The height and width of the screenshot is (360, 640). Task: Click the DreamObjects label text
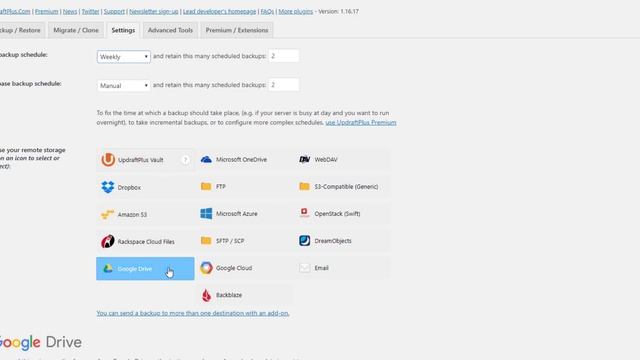(333, 241)
